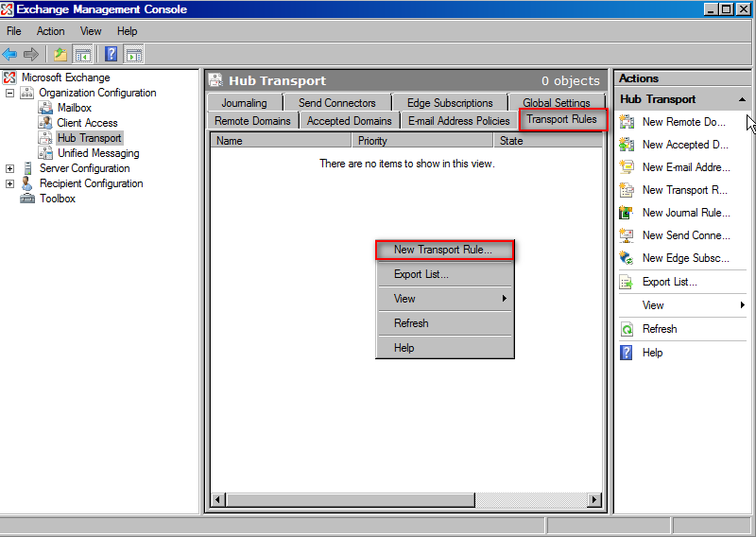
Task: Click the Organization Configuration tree icon
Action: pyautogui.click(x=27, y=93)
